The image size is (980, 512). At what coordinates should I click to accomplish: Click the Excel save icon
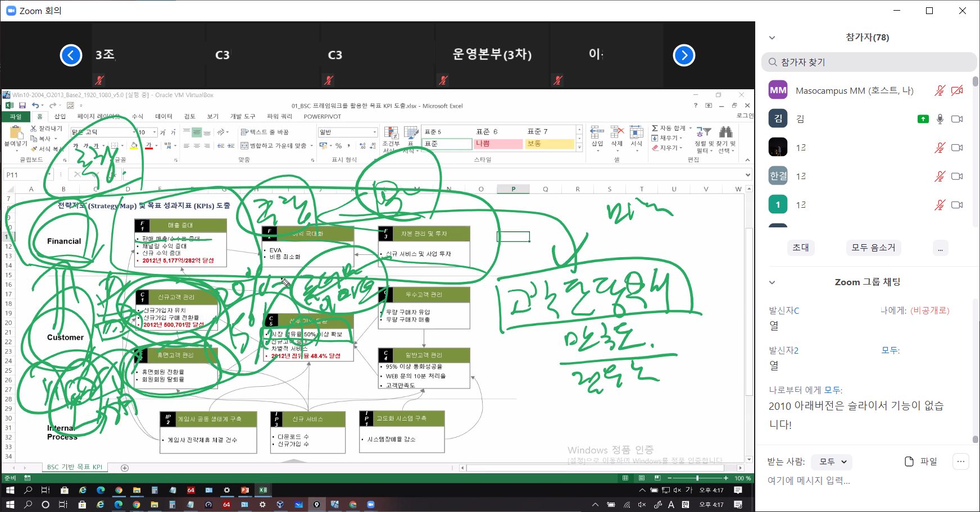click(x=22, y=106)
